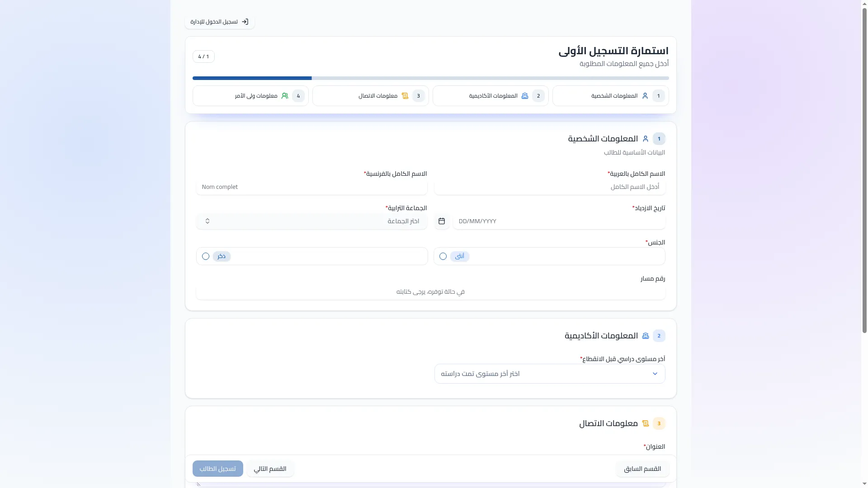Click scroll icon in step 3 tab

(405, 96)
